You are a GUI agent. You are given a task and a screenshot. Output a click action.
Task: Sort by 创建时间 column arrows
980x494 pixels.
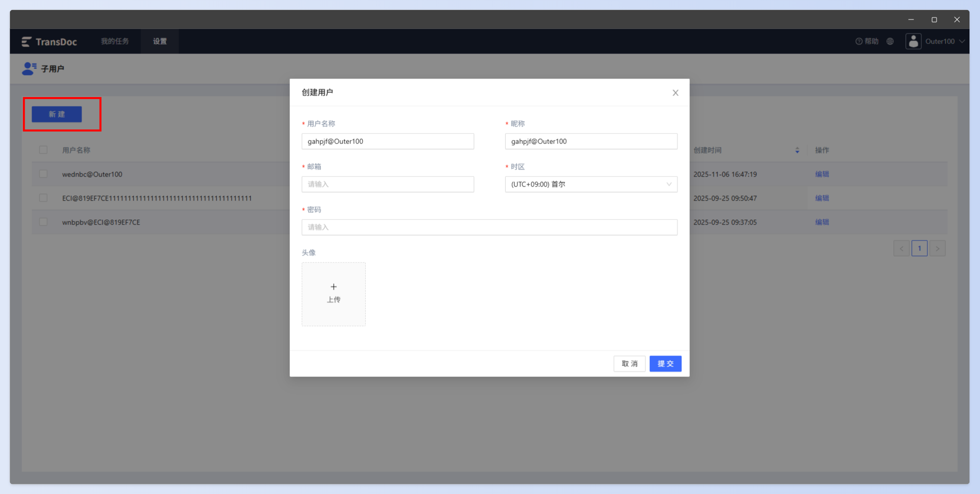(x=797, y=150)
